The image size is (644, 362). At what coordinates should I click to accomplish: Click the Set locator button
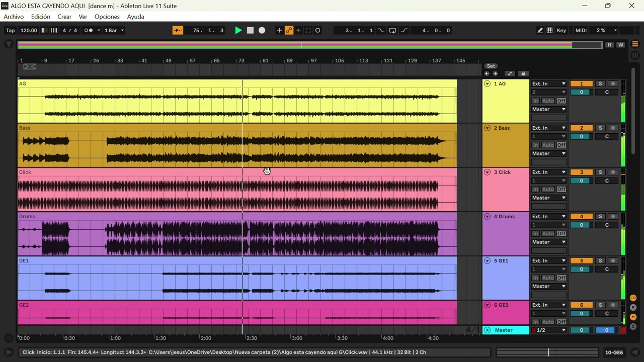click(491, 66)
